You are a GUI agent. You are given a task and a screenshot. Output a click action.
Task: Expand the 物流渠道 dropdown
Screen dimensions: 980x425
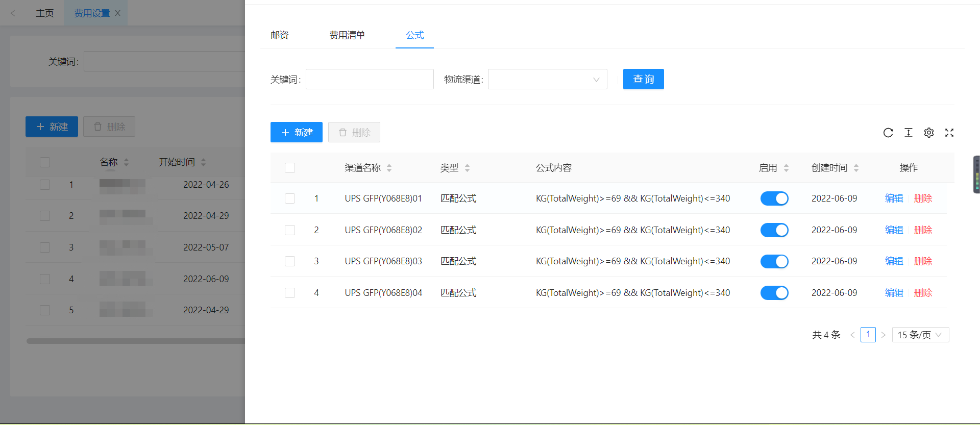547,80
